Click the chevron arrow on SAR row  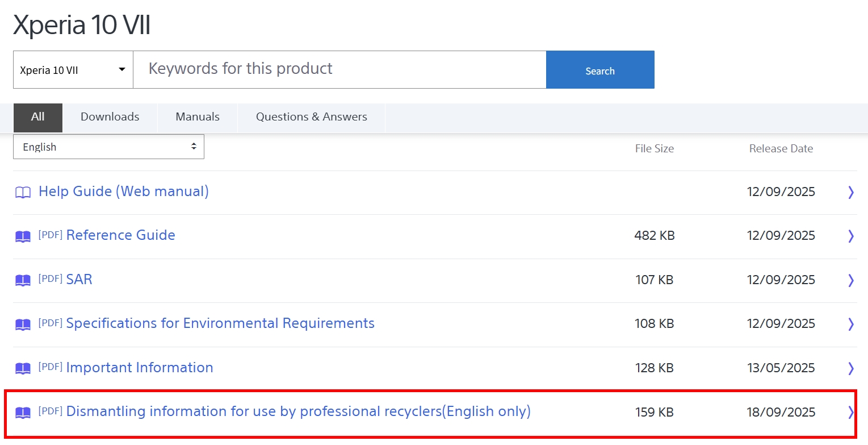(850, 280)
